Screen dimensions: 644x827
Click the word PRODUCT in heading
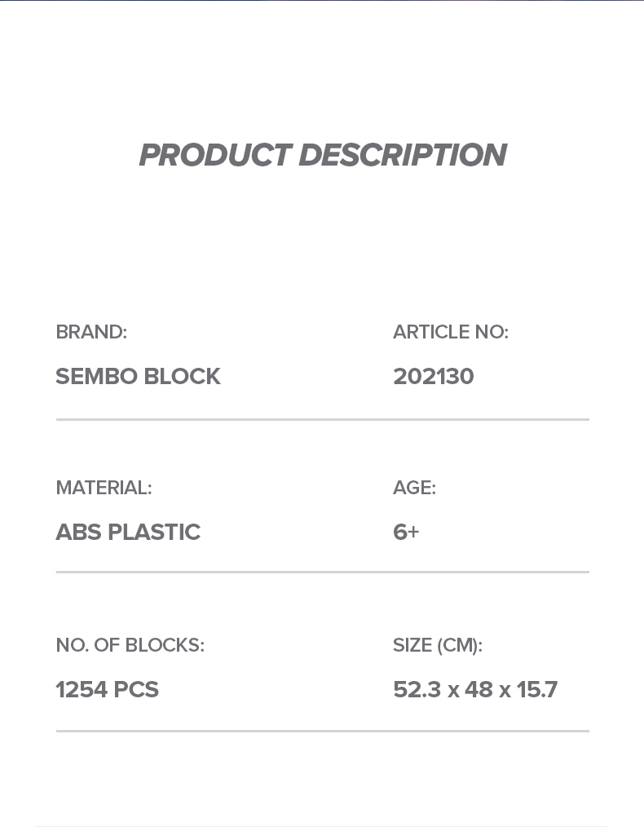point(215,154)
